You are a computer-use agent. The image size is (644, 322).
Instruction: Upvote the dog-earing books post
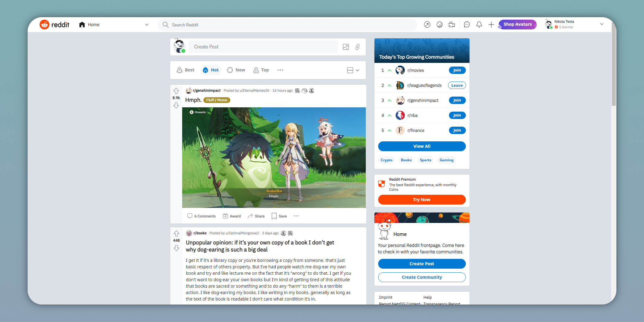(176, 233)
